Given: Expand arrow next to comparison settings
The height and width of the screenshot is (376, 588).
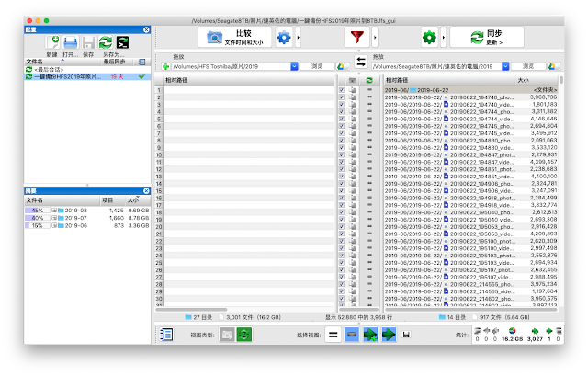Looking at the screenshot, I should (x=298, y=37).
